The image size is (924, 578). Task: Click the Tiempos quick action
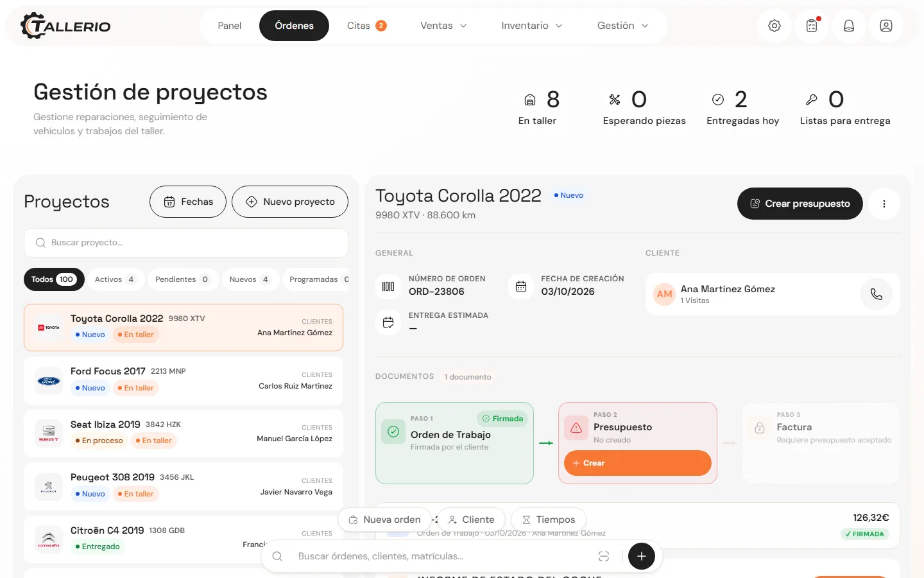pyautogui.click(x=549, y=520)
